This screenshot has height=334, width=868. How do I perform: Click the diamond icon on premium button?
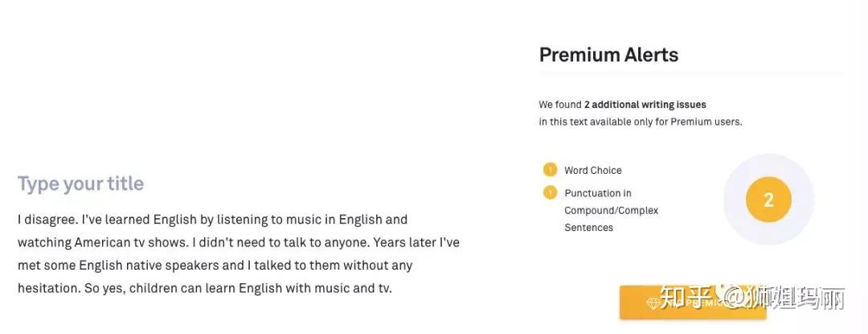pos(653,303)
